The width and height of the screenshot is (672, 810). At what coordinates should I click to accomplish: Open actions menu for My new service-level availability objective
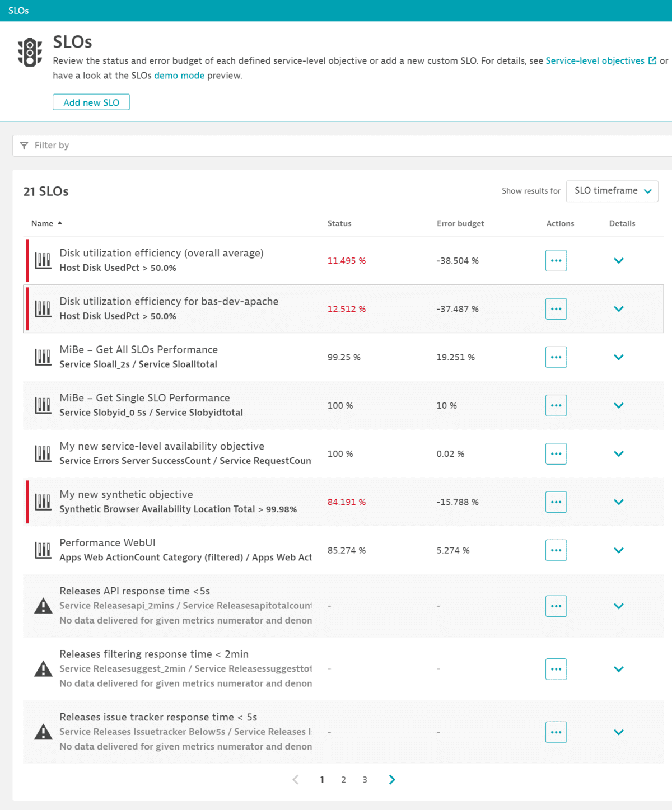point(556,454)
